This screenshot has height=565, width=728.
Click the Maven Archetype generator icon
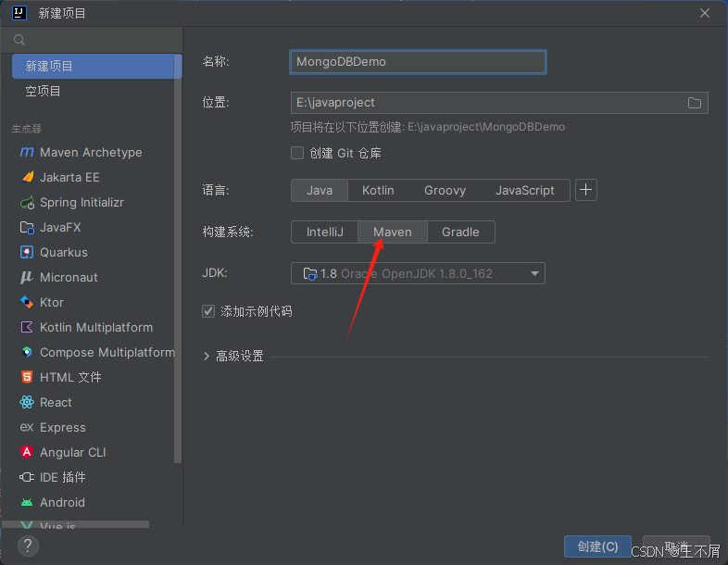coord(27,152)
